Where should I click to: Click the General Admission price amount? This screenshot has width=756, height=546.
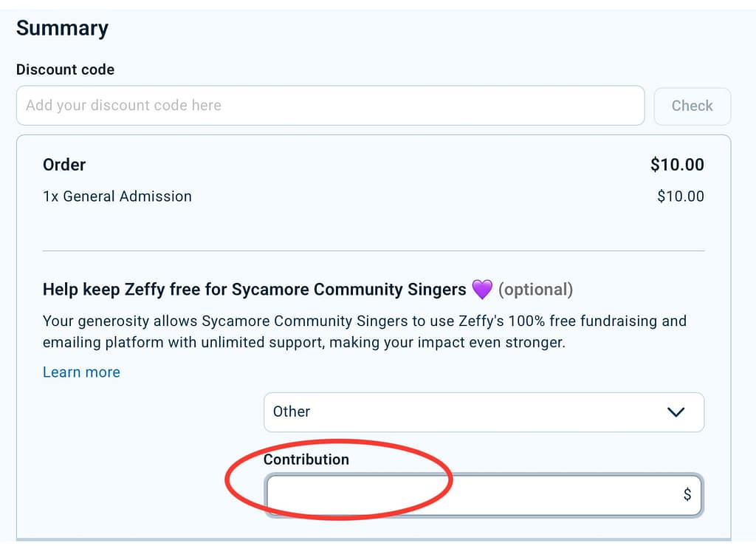(x=680, y=197)
